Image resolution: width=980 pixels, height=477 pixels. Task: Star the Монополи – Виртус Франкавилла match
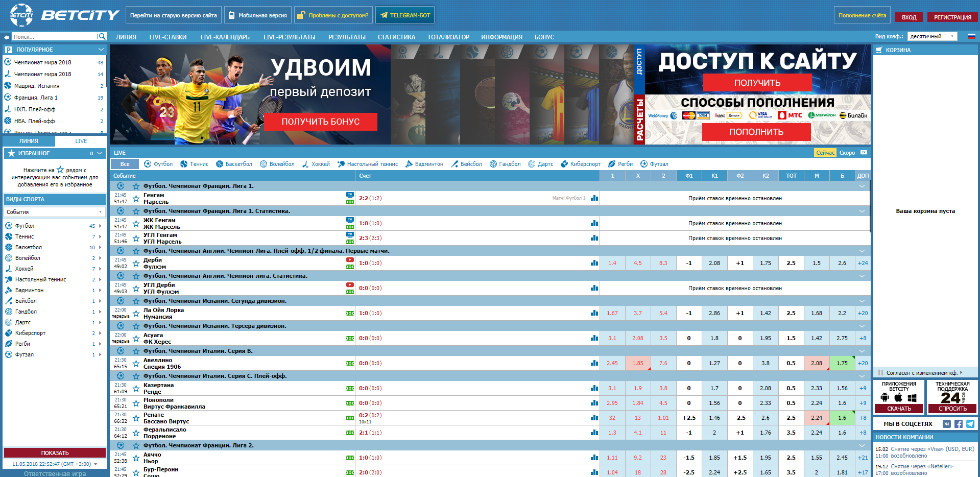coord(136,403)
